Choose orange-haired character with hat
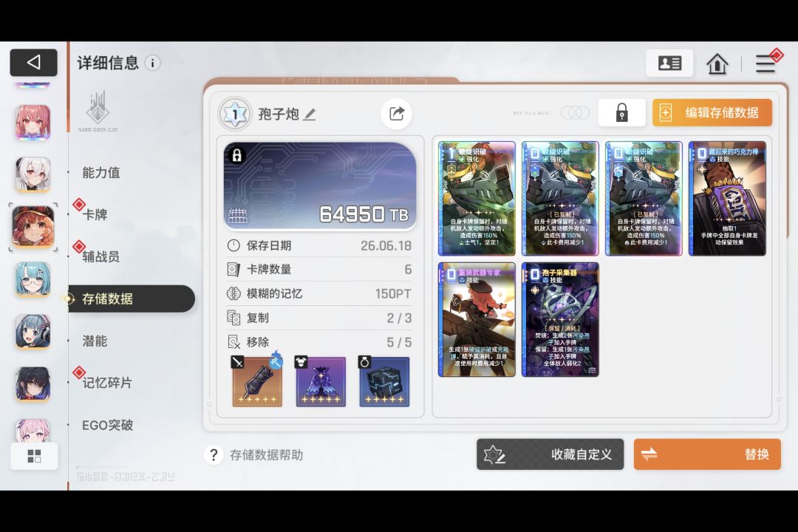 [33, 227]
